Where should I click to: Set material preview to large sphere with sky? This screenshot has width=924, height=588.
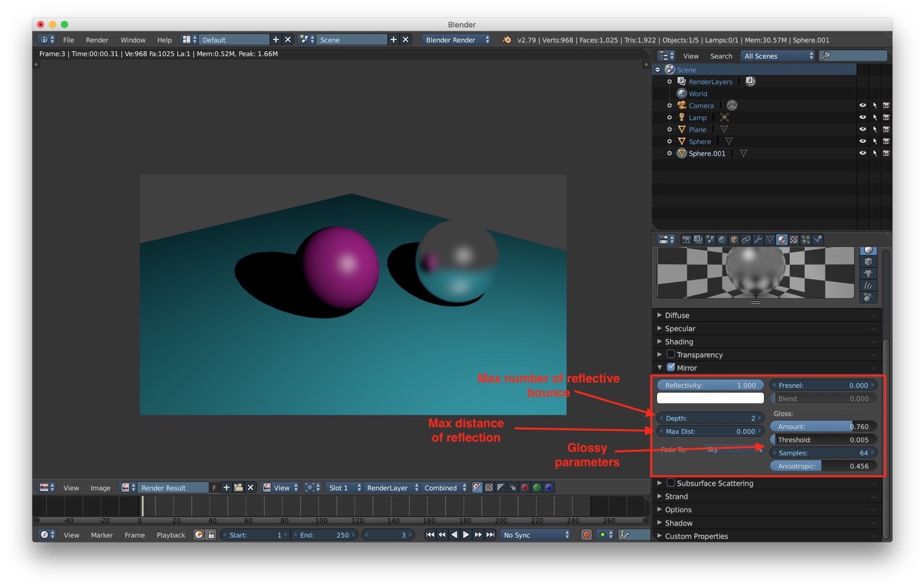pyautogui.click(x=868, y=297)
